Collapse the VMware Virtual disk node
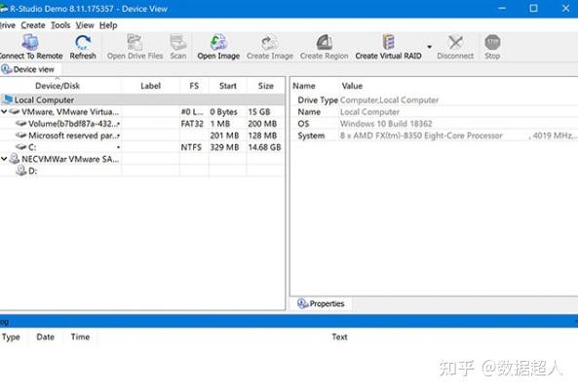Image resolution: width=578 pixels, height=392 pixels. [x=4, y=112]
